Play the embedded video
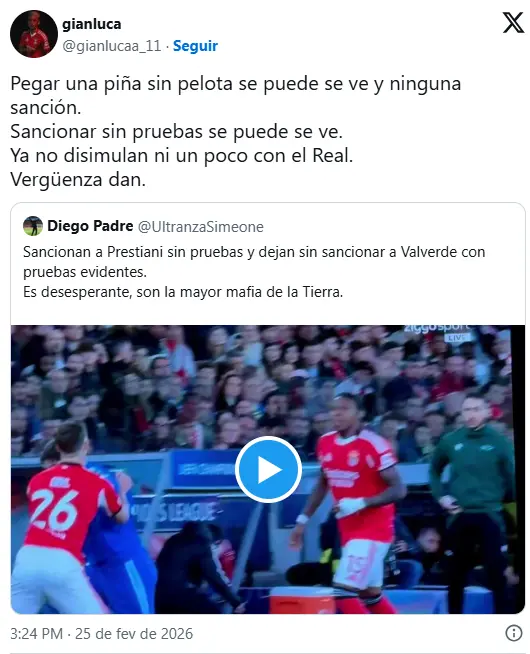The image size is (530, 654). point(268,469)
